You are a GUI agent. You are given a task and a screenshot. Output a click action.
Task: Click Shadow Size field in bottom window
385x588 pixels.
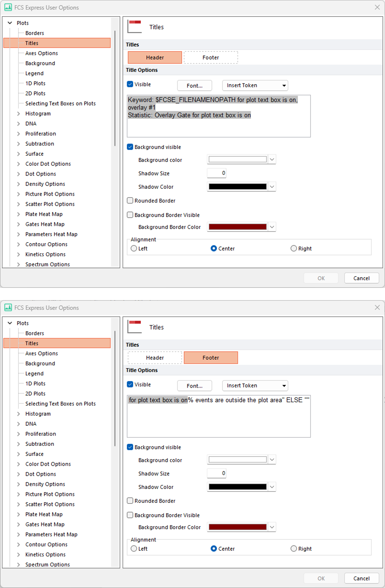(217, 473)
